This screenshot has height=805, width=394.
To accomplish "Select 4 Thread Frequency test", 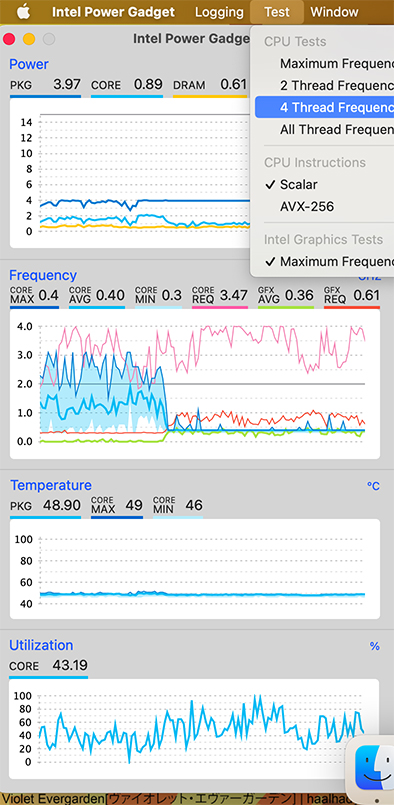I will 324,107.
